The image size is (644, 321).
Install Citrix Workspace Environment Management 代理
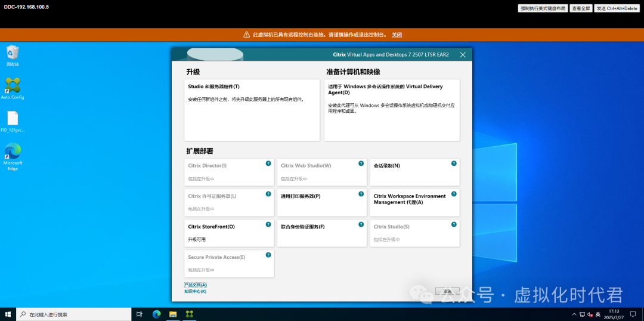[x=415, y=203]
